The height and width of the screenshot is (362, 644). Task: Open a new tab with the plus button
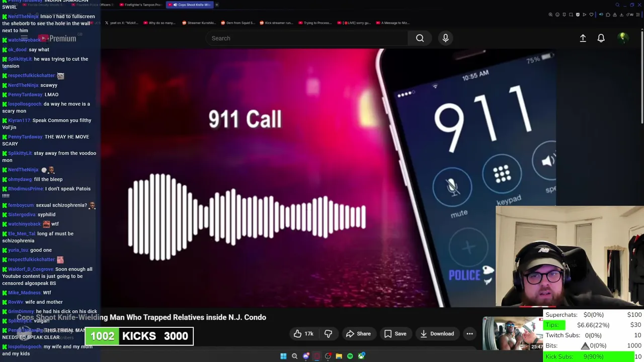coord(217,5)
